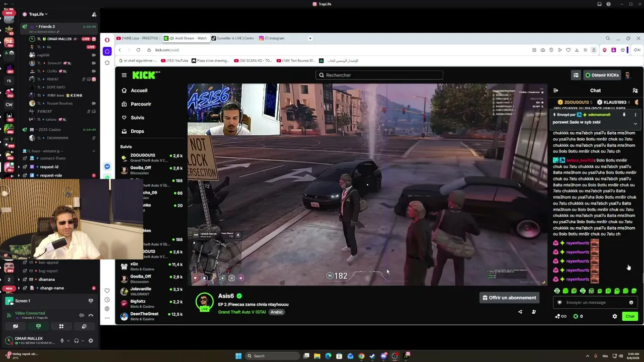Switch to the Instagram browser tab
Screen dimensions: 644x362
click(x=274, y=38)
